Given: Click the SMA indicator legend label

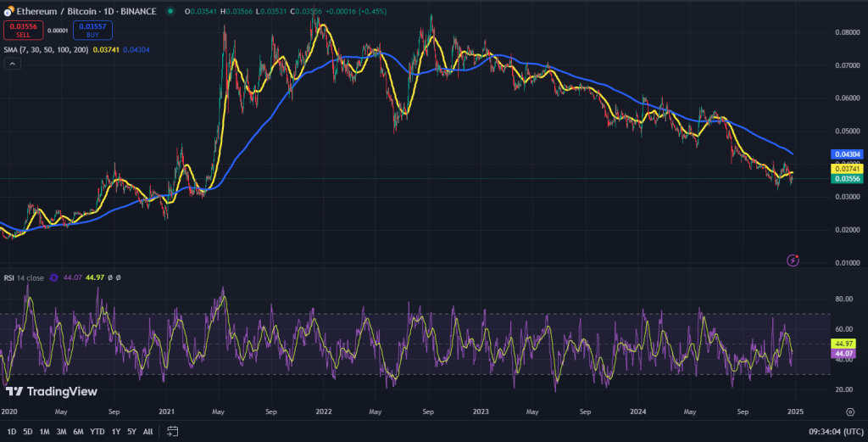Looking at the screenshot, I should click(46, 50).
